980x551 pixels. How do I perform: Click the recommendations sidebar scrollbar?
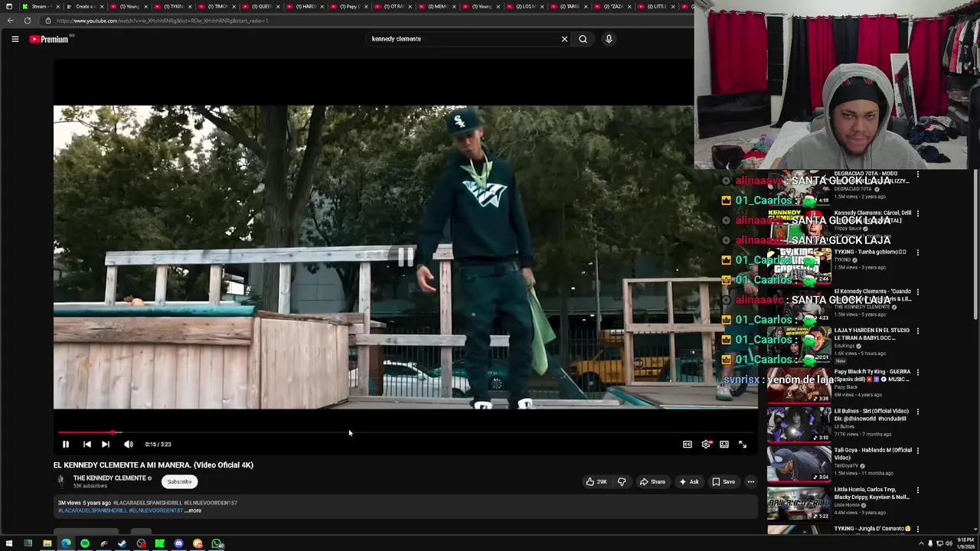point(975,245)
